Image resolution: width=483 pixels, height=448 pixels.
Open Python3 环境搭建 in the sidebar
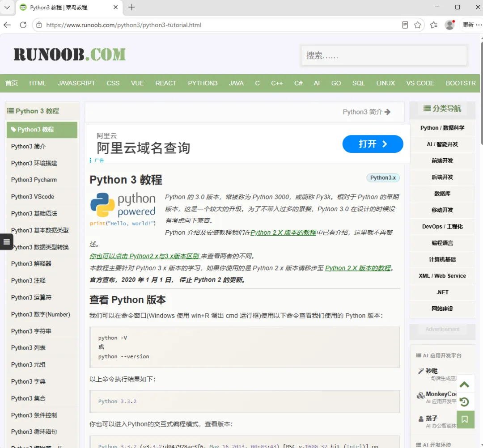[x=34, y=163]
